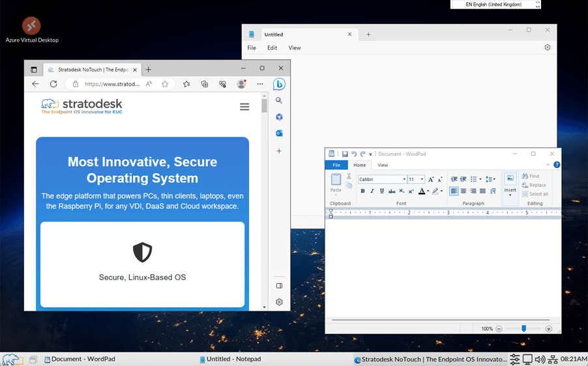The height and width of the screenshot is (366, 588).
Task: Expand the highlight color dropdown arrow
Action: [442, 191]
